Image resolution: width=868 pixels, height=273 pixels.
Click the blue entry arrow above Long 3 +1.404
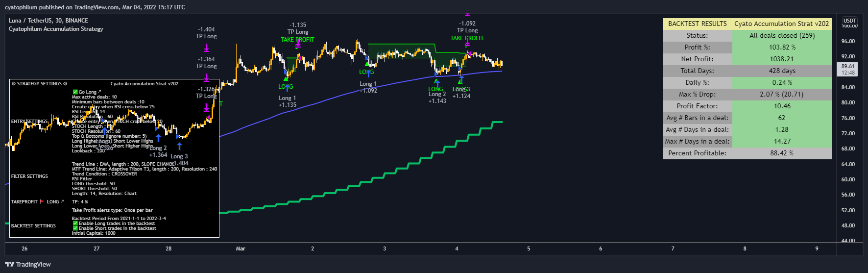pyautogui.click(x=180, y=146)
